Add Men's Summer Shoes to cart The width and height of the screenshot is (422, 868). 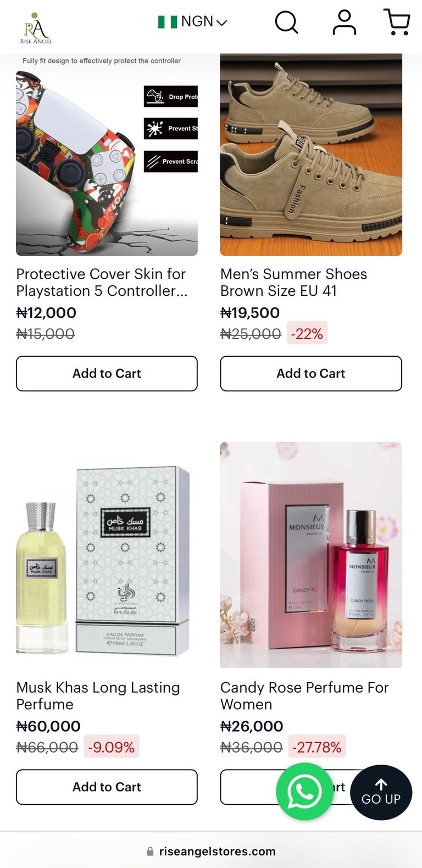(311, 374)
